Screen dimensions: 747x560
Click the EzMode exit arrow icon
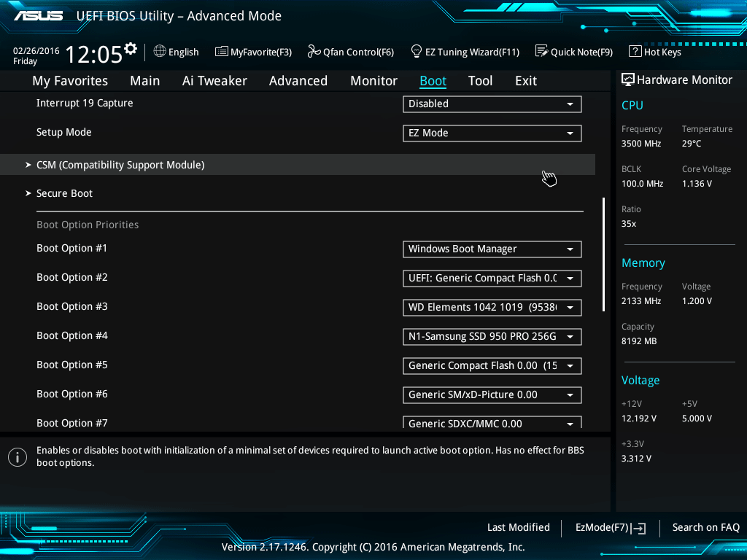(638, 528)
